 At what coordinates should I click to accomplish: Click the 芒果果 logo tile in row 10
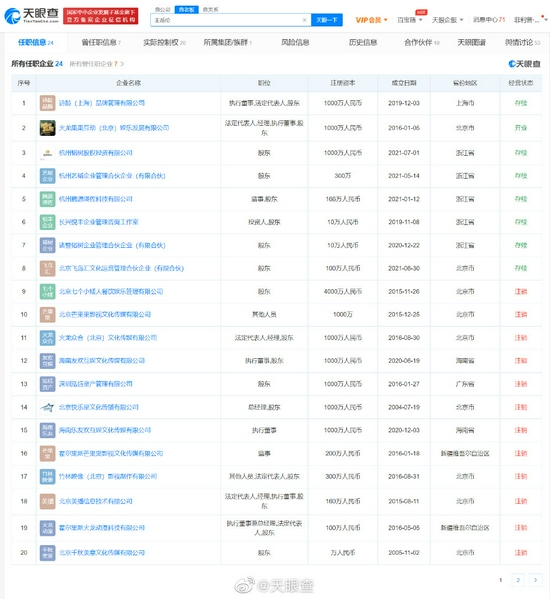[x=47, y=314]
